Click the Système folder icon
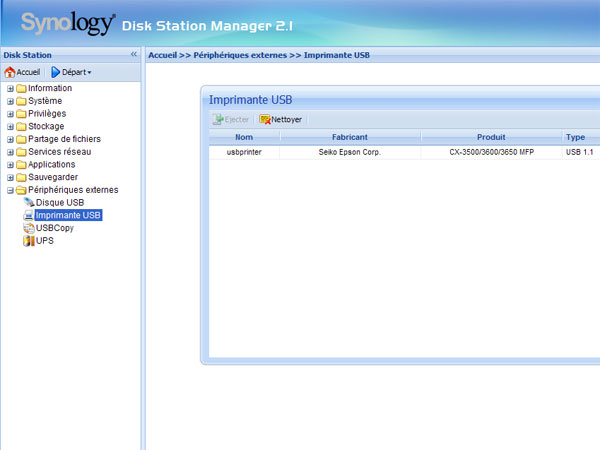Image resolution: width=600 pixels, height=450 pixels. pos(21,101)
